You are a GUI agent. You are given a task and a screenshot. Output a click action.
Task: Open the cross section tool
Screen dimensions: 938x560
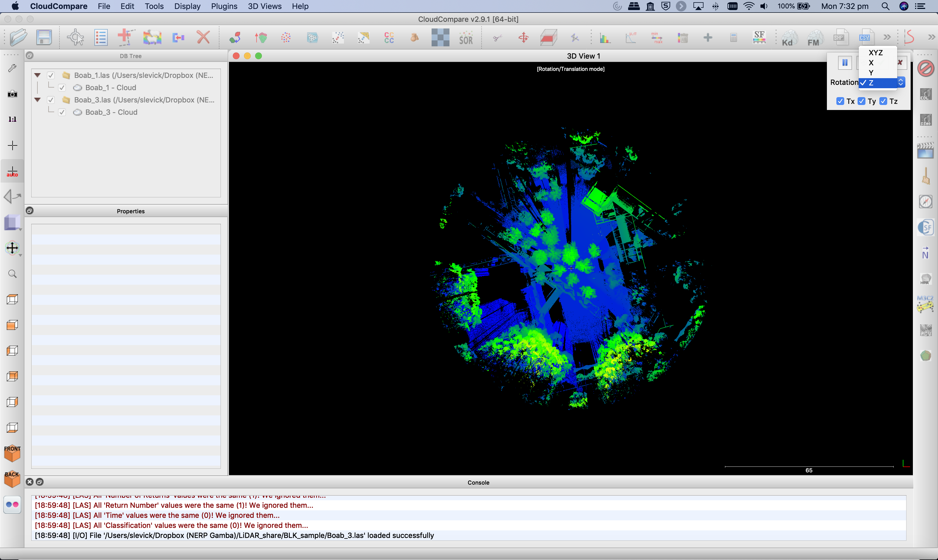pyautogui.click(x=548, y=37)
